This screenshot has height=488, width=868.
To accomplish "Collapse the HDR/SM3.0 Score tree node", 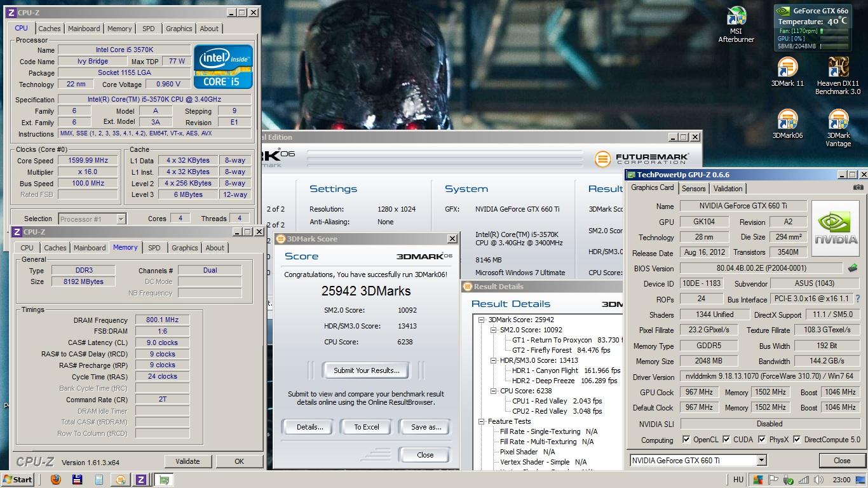I will (x=493, y=360).
